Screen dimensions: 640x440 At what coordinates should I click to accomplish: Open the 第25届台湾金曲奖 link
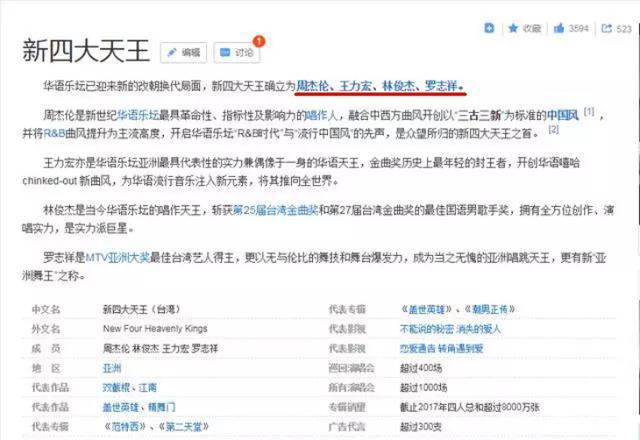276,210
